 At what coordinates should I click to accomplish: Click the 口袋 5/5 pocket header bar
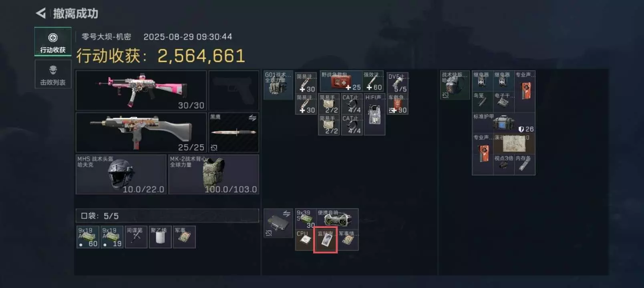pos(167,216)
